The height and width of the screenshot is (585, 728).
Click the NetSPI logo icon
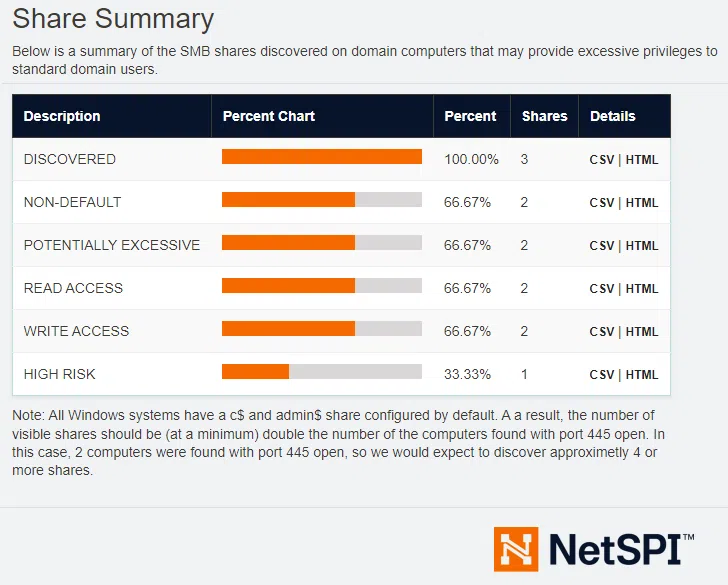515,550
